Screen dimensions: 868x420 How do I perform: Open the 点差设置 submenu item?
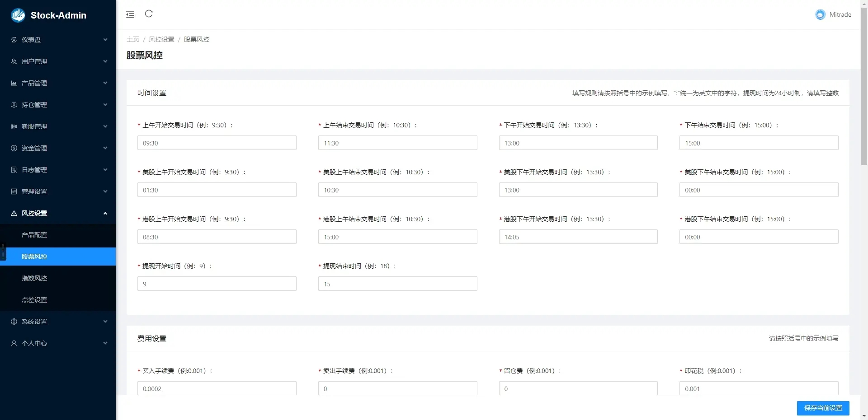[58, 300]
